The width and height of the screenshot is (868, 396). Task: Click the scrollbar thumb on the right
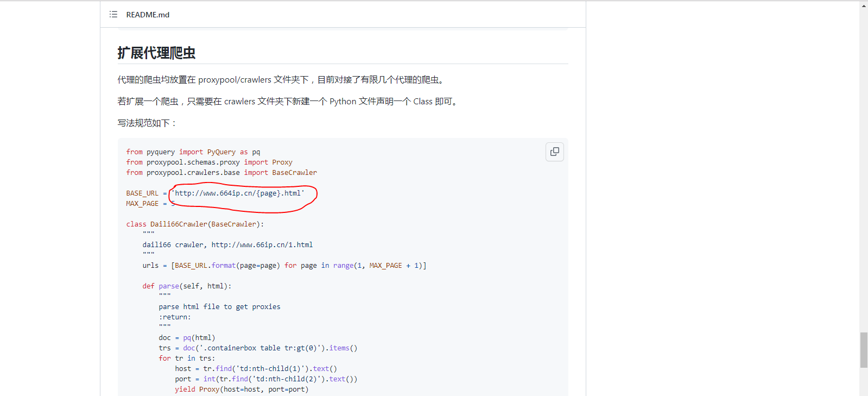pyautogui.click(x=864, y=350)
